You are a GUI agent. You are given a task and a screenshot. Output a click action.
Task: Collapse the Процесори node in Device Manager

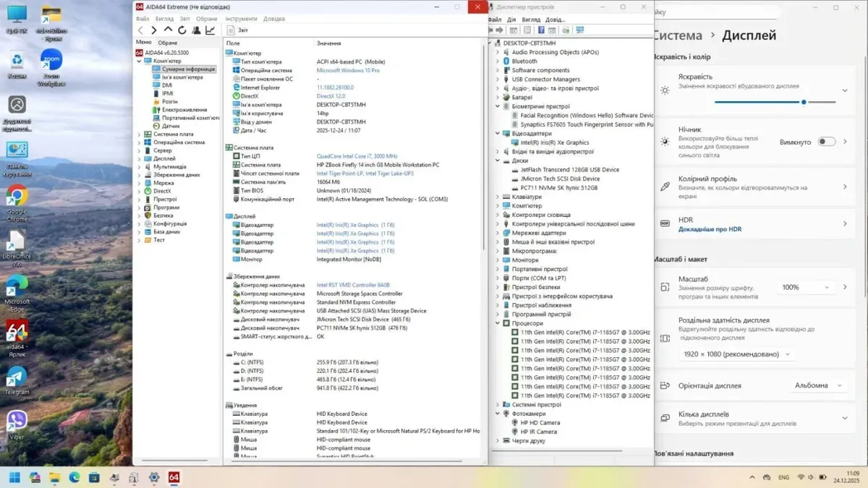pyautogui.click(x=498, y=323)
